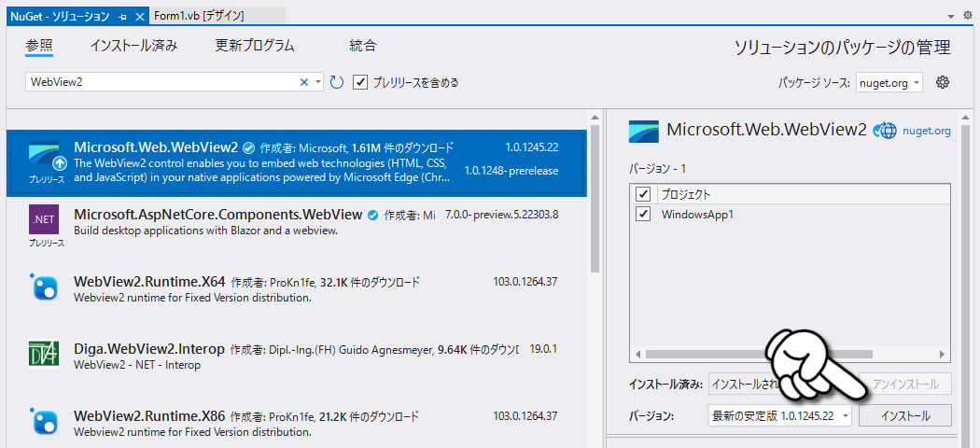This screenshot has width=980, height=448.
Task: Open package source settings gear
Action: pos(943,82)
